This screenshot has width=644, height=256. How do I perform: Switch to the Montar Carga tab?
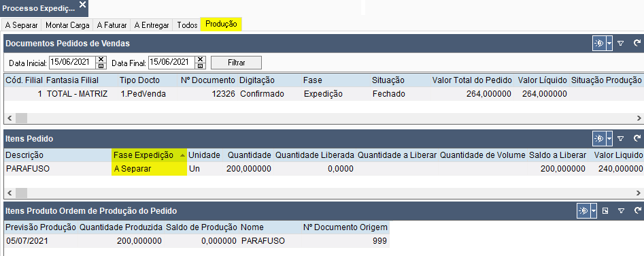click(67, 25)
